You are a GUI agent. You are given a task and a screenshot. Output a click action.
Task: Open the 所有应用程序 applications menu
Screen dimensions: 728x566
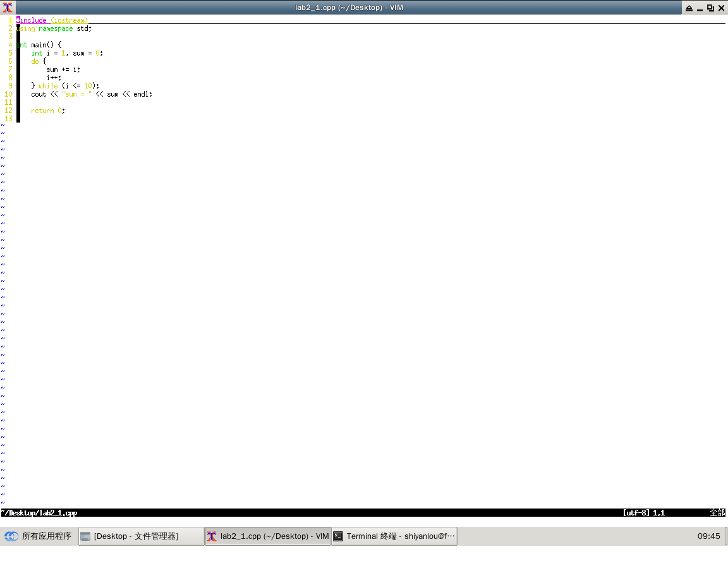pos(39,536)
